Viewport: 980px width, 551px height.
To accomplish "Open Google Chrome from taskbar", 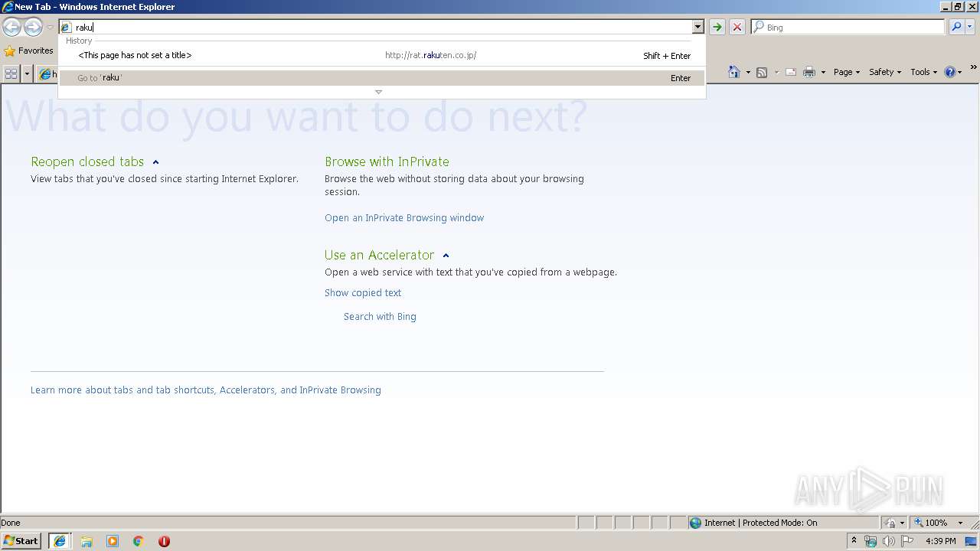I will point(139,541).
